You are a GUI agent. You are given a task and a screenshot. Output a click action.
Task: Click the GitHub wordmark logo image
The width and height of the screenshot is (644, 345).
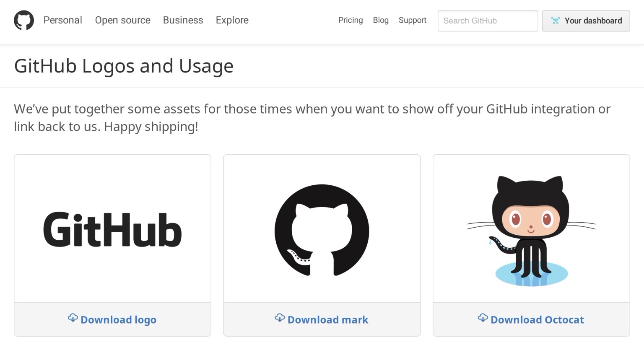pos(112,229)
